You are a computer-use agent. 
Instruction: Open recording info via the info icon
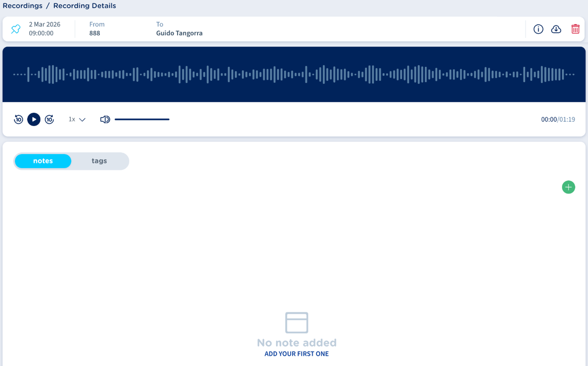538,29
